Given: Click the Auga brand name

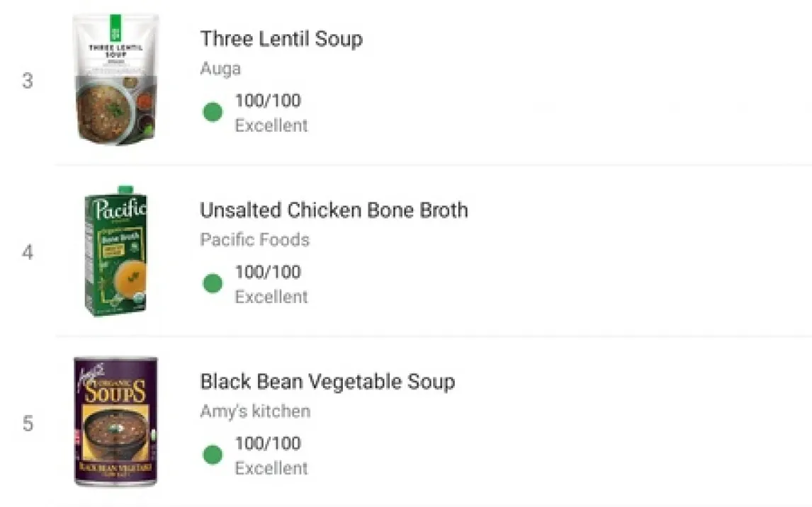Looking at the screenshot, I should 220,69.
